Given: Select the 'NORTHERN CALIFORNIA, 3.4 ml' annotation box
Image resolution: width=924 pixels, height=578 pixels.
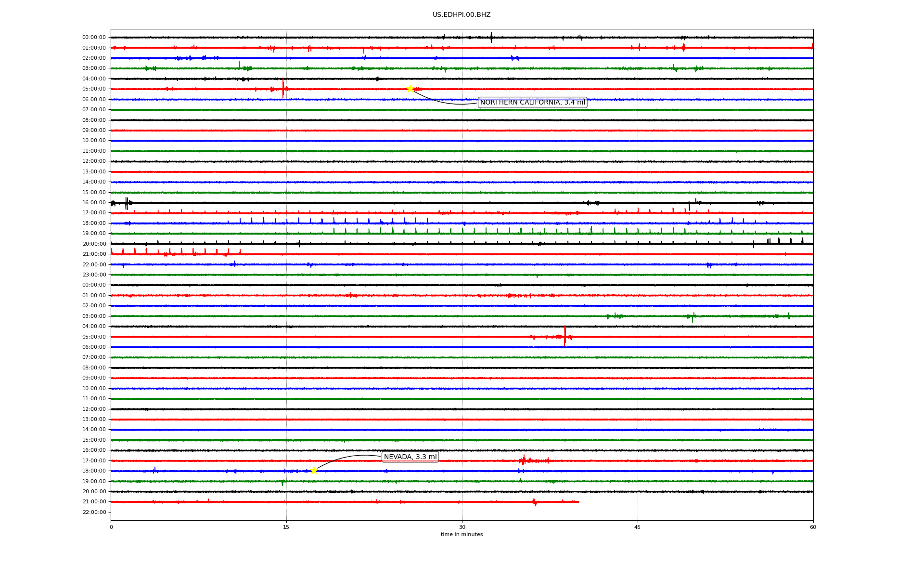Looking at the screenshot, I should (x=532, y=103).
